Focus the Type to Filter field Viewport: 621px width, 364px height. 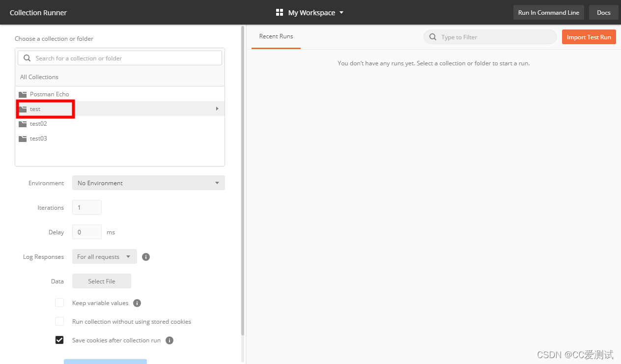click(x=490, y=37)
